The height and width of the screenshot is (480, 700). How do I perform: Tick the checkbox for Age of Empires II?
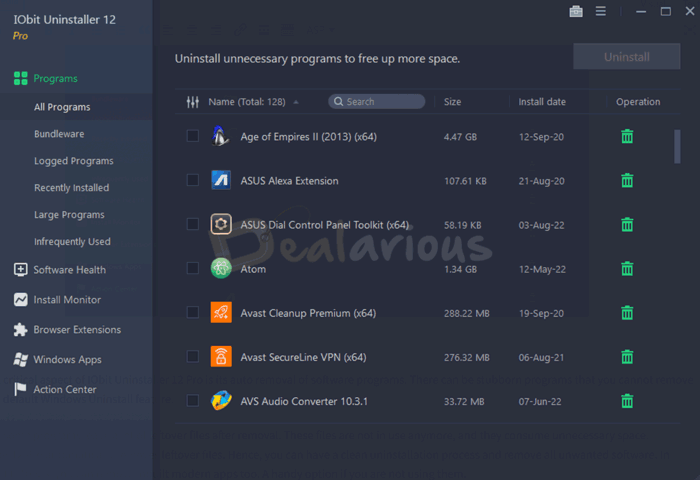coord(193,136)
